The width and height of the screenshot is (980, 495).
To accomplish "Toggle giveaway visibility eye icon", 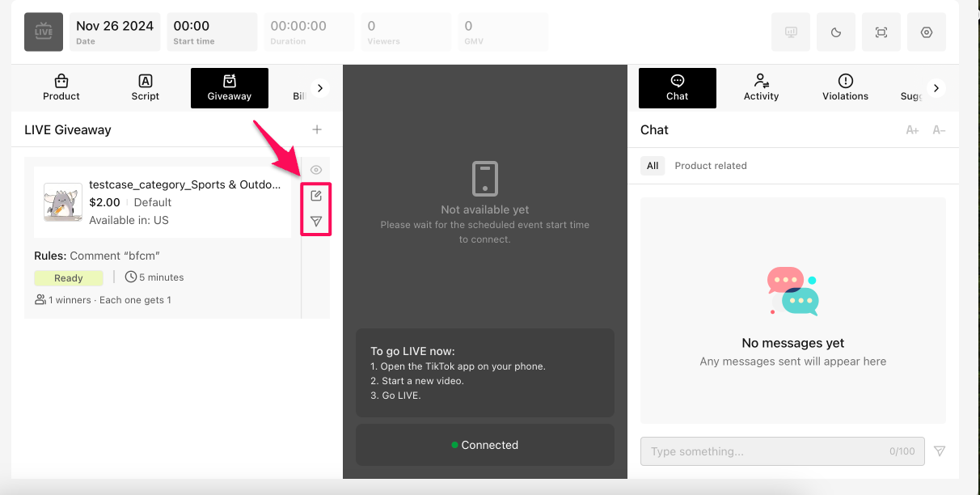I will [316, 170].
